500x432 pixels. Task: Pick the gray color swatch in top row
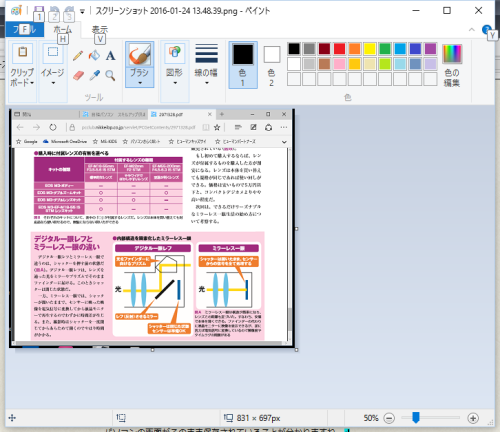pos(309,49)
